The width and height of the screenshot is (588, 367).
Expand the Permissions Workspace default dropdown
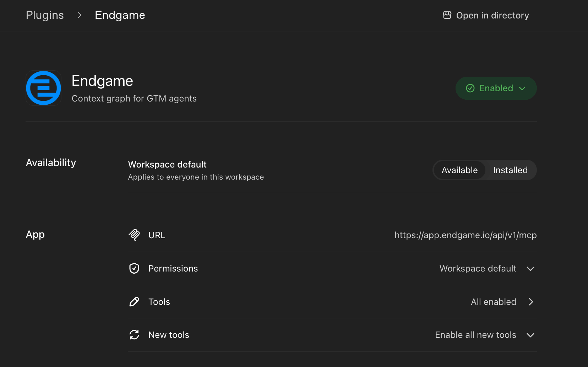click(487, 268)
